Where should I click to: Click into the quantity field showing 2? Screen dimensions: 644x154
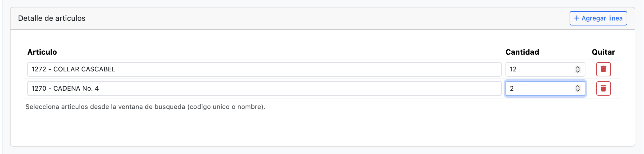coord(539,88)
